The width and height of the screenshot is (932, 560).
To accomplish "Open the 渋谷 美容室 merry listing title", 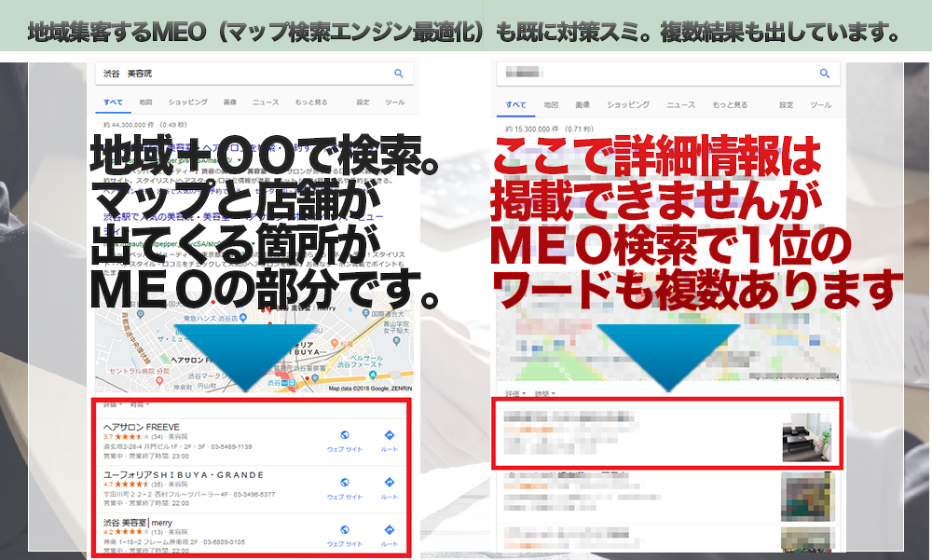I will coord(138,522).
